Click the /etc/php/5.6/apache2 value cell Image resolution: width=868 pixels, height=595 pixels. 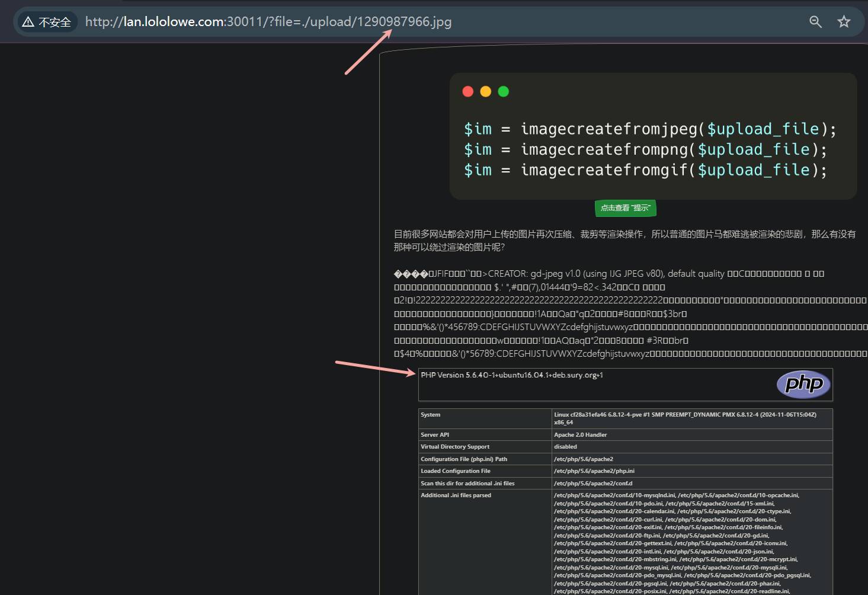point(584,459)
